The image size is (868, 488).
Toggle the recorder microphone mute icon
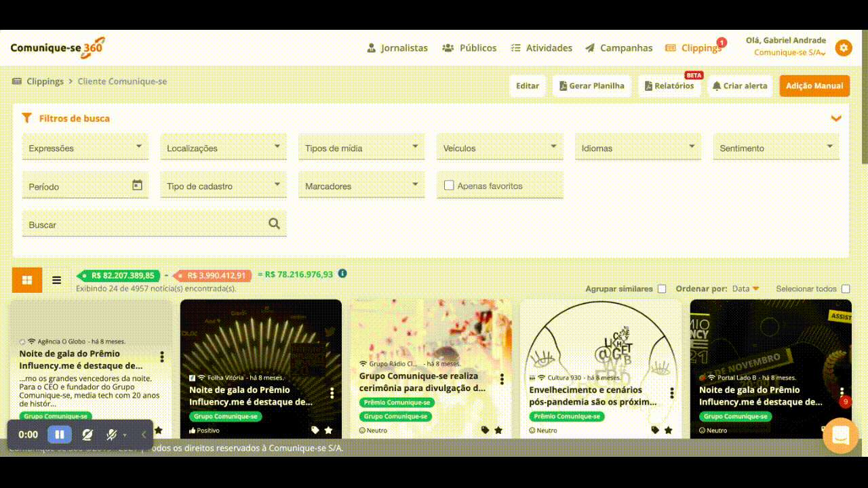(112, 434)
